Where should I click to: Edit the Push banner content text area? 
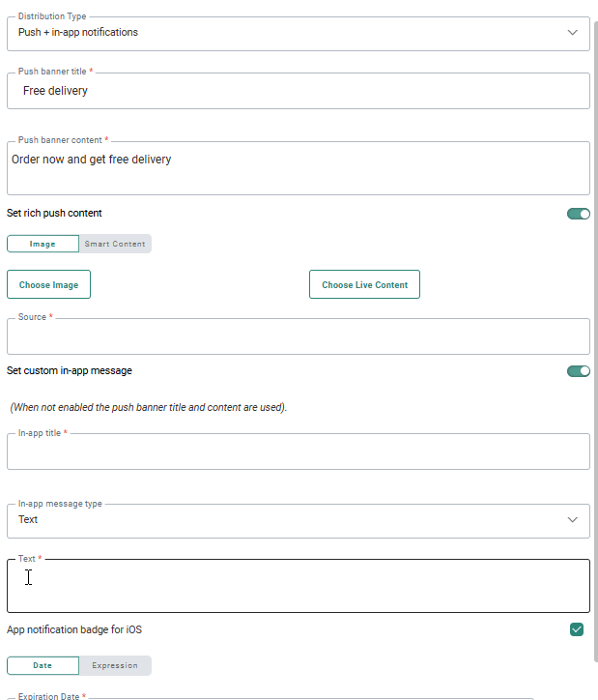click(298, 168)
